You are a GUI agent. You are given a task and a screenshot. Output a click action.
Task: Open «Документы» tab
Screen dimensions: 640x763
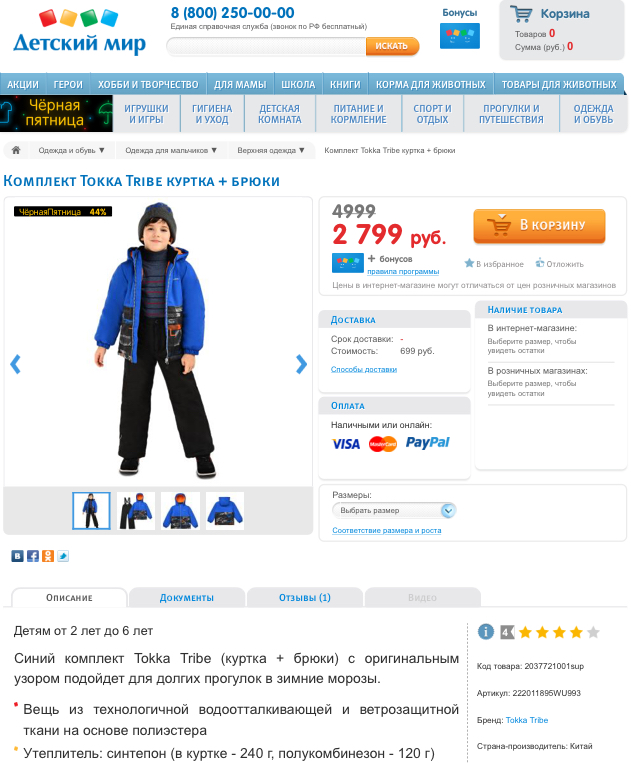tap(187, 598)
